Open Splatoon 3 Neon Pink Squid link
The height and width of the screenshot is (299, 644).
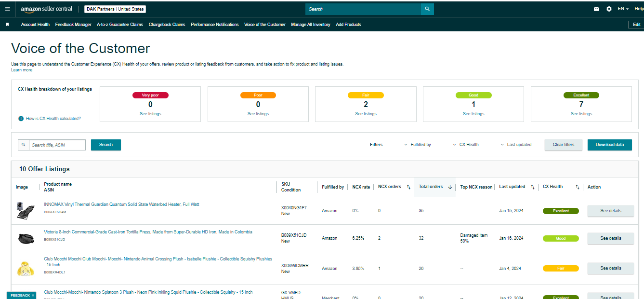click(x=148, y=292)
